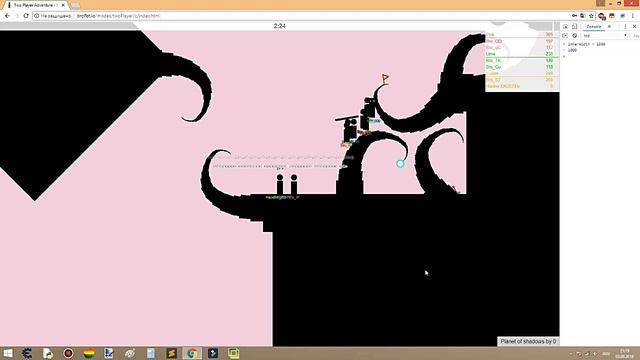Reload the brofist.io page
Image resolution: width=640 pixels, height=360 pixels.
tap(26, 16)
